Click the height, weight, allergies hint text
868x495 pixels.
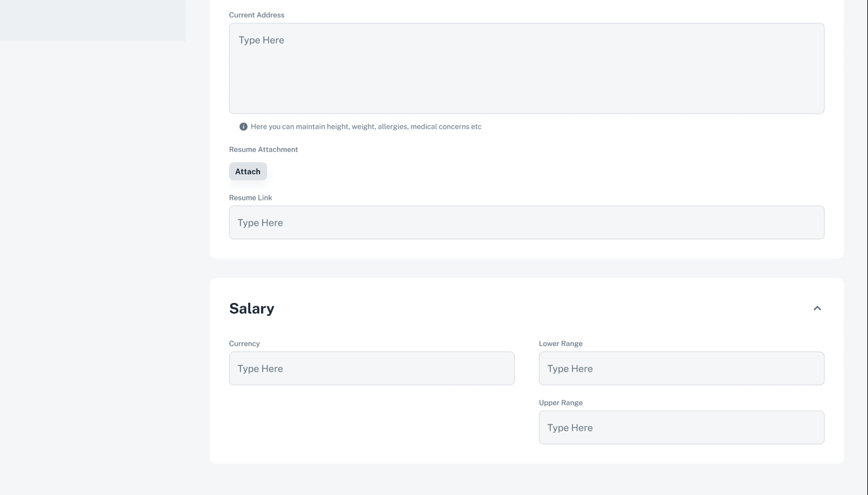point(366,127)
